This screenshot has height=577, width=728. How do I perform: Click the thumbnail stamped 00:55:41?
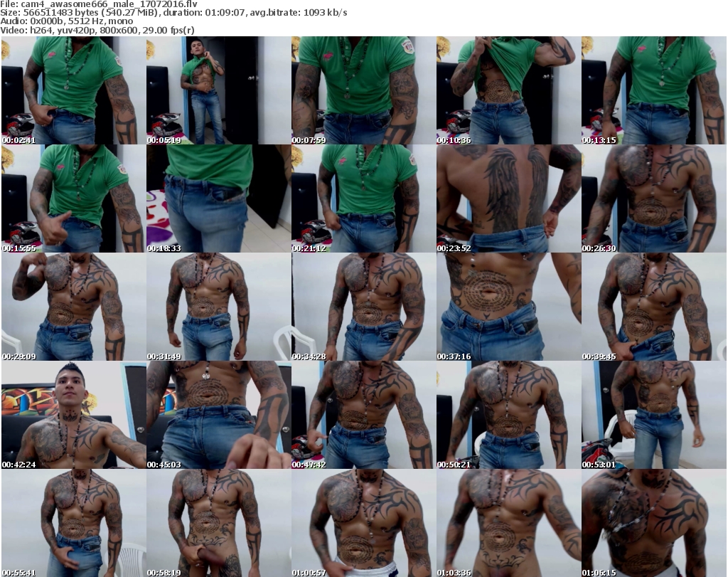[74, 523]
